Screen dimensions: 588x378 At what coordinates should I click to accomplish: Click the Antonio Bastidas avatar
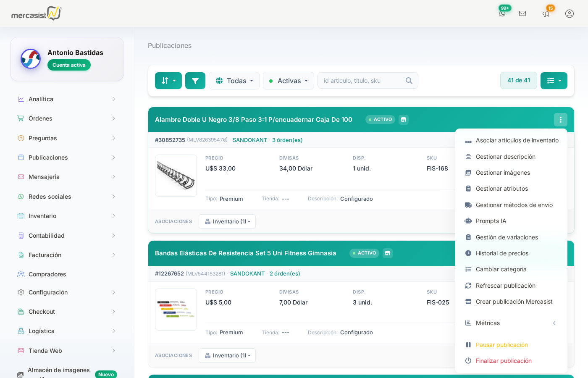point(31,59)
